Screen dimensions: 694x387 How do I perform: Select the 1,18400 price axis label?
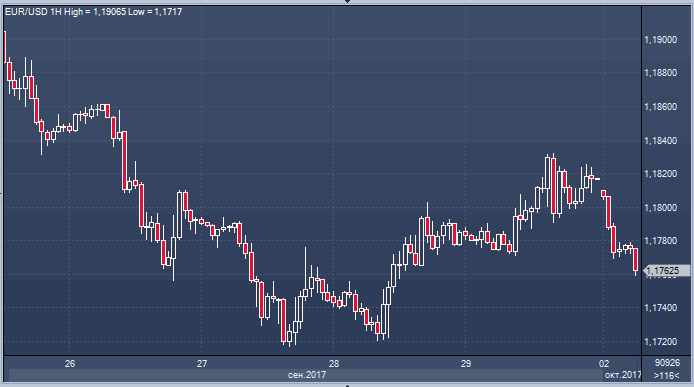[661, 141]
